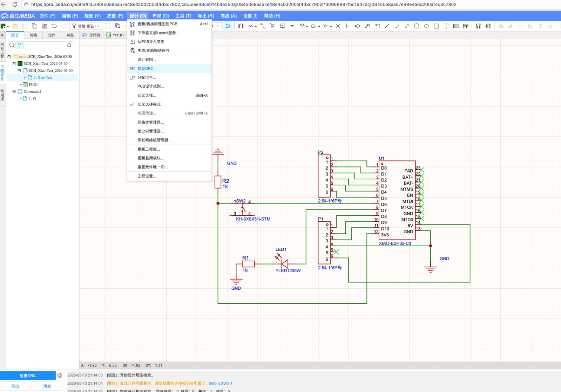The height and width of the screenshot is (392, 561).
Task: Select the XIAO-ESP32-C3 component U1 on canvas
Action: [397, 200]
